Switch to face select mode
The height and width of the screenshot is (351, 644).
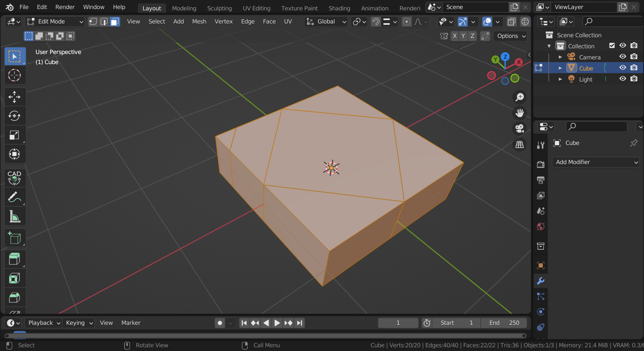[115, 22]
